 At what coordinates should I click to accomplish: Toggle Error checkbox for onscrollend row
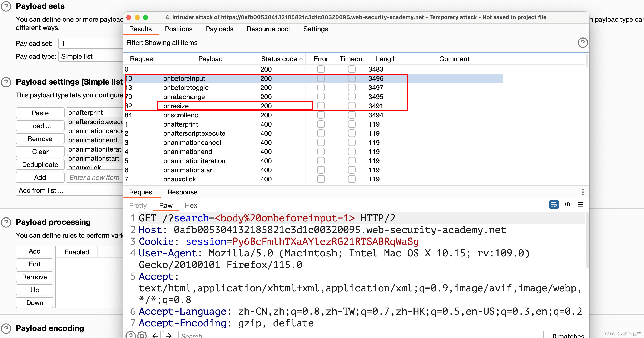[321, 115]
